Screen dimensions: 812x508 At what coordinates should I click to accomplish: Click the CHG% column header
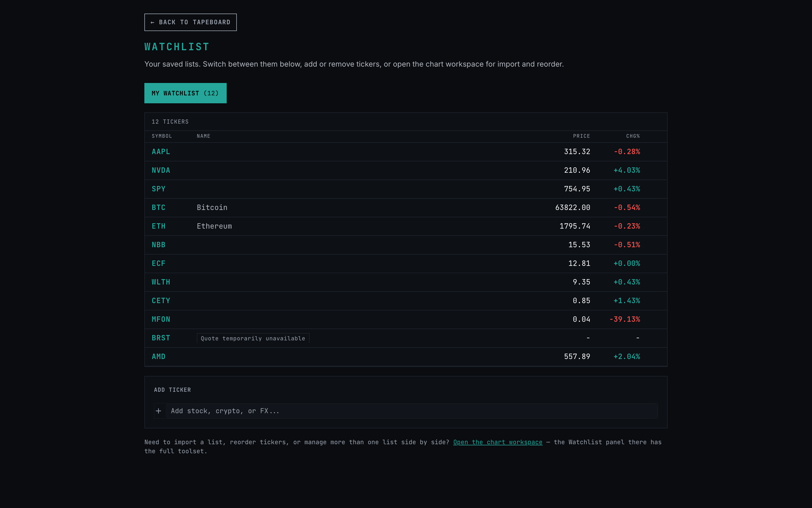633,136
